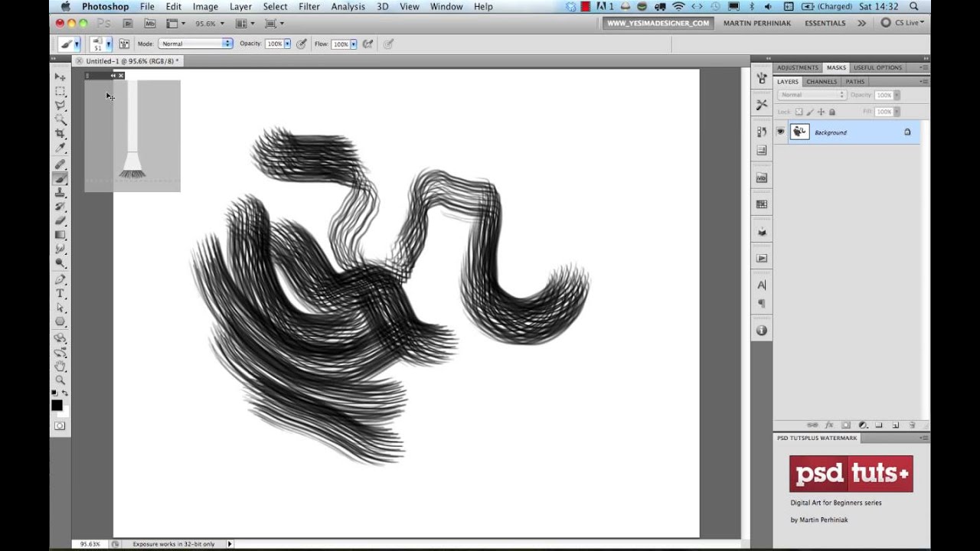Open the Flow slider dropdown arrow
Image resolution: width=980 pixels, height=551 pixels.
353,44
